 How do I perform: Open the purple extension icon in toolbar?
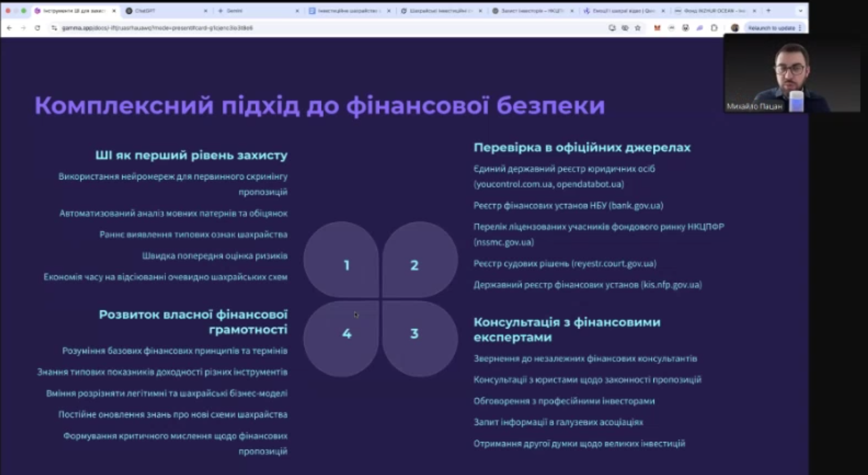pos(699,28)
